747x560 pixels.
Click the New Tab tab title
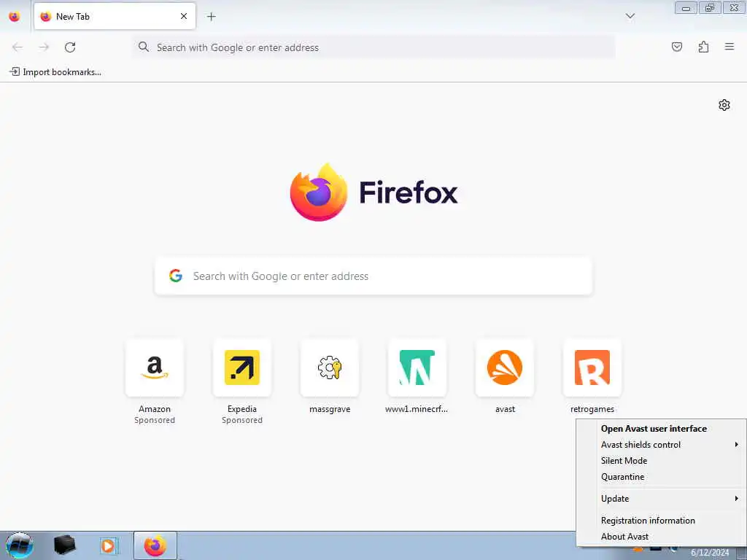tap(73, 17)
